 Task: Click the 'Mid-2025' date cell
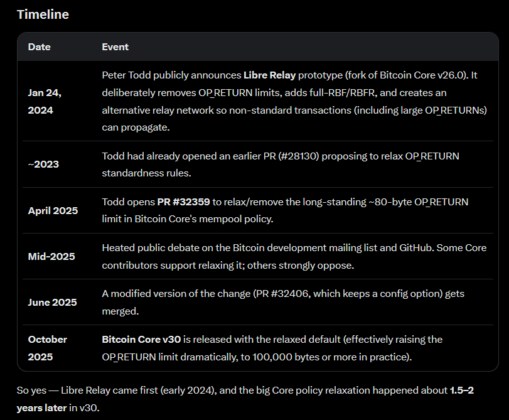pos(51,256)
